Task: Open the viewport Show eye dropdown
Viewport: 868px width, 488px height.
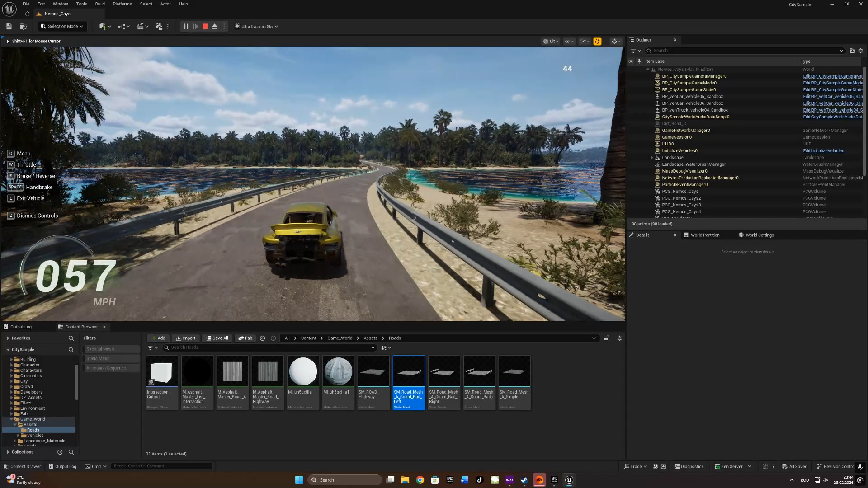Action: [x=569, y=41]
